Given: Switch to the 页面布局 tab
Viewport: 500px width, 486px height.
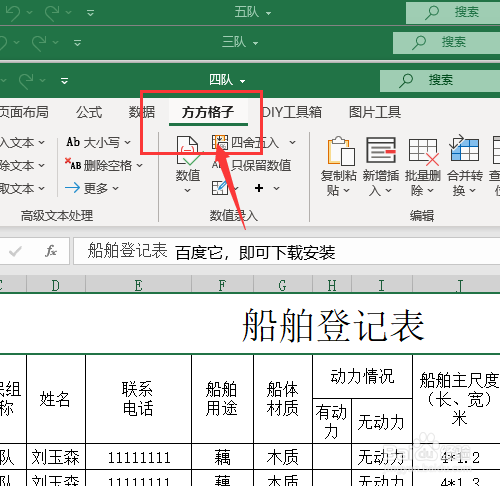Looking at the screenshot, I should click(x=24, y=112).
